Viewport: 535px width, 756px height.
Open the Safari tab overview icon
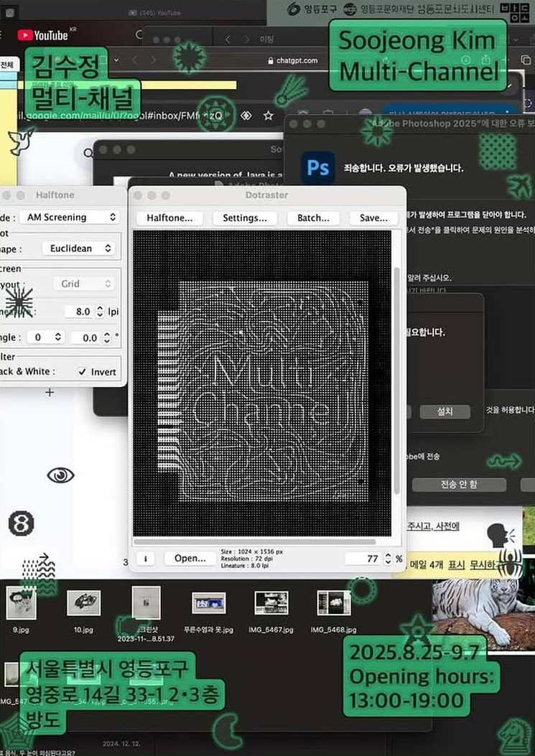pos(526,60)
